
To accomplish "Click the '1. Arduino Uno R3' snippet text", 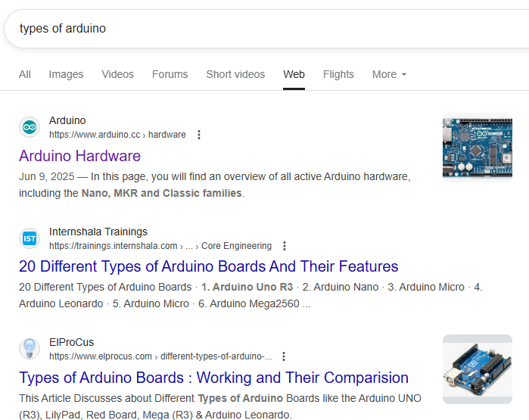I will coord(247,287).
